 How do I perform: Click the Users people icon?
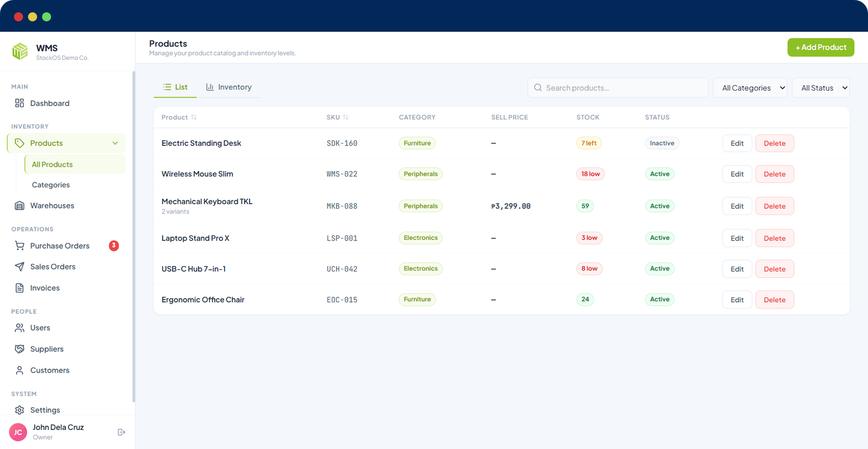[20, 328]
